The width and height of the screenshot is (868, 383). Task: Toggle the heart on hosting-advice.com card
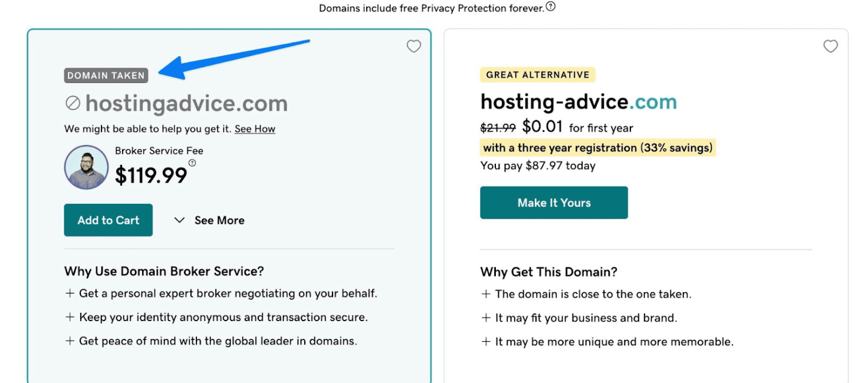tap(830, 47)
